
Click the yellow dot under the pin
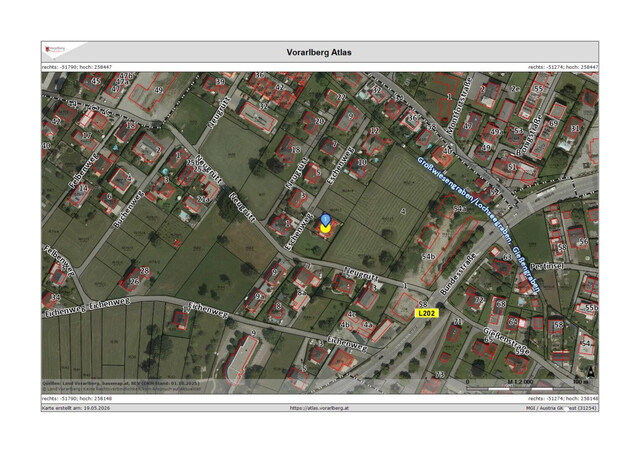tap(325, 228)
